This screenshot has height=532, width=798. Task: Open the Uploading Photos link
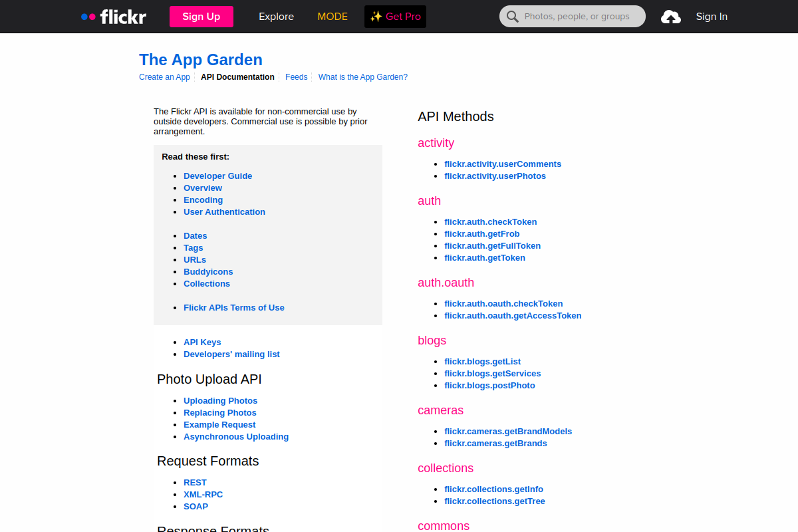pyautogui.click(x=221, y=401)
